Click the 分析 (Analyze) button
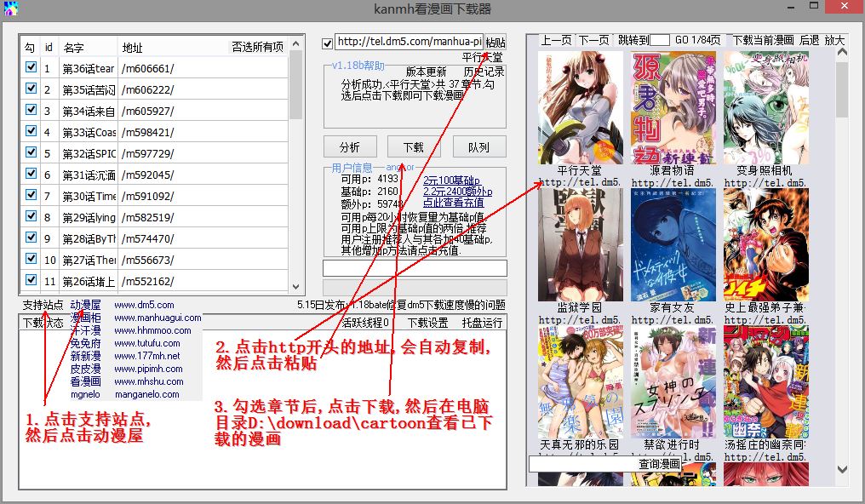Screen dimensions: 865x504 [350, 146]
